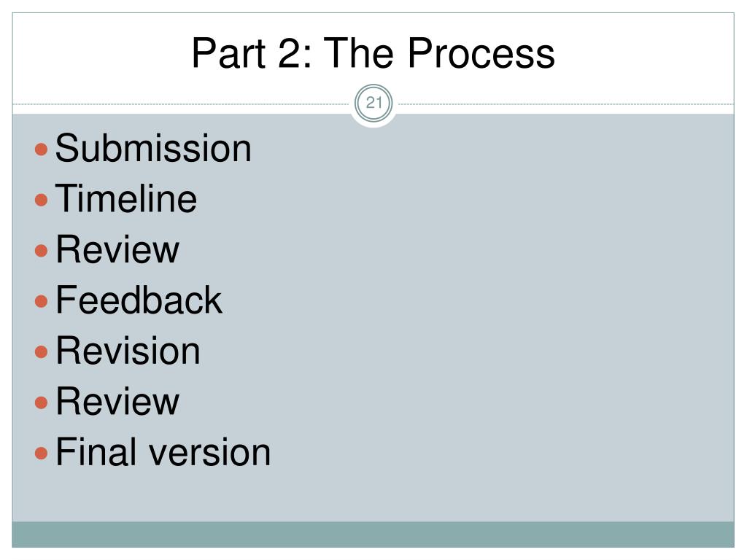Click the orange bullet beside Feedback
This screenshot has height=560, width=747.
coord(42,301)
